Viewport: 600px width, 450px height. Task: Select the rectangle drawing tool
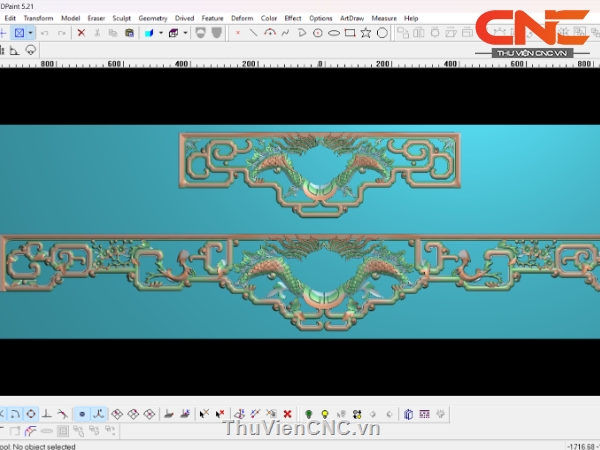point(349,33)
